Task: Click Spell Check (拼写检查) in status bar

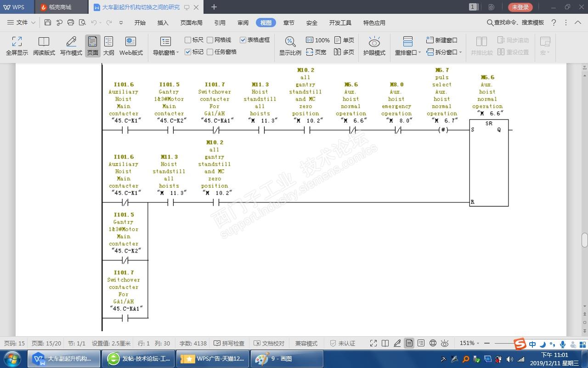Action: (x=229, y=343)
